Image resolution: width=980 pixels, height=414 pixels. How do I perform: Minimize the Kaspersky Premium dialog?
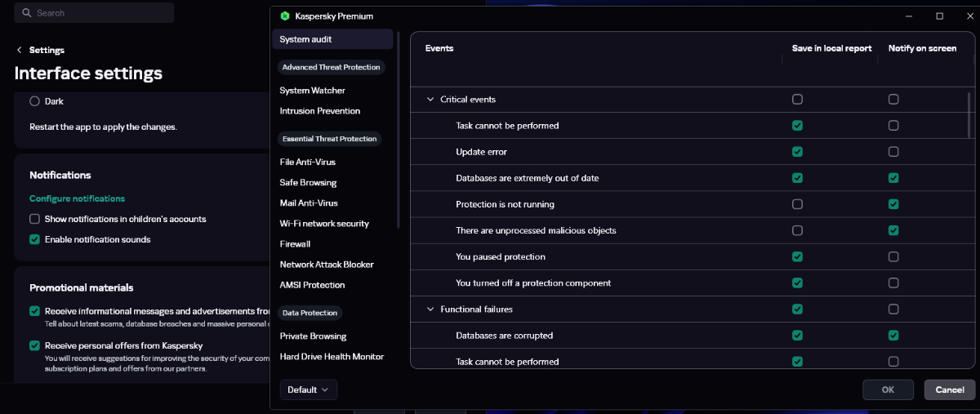[910, 16]
